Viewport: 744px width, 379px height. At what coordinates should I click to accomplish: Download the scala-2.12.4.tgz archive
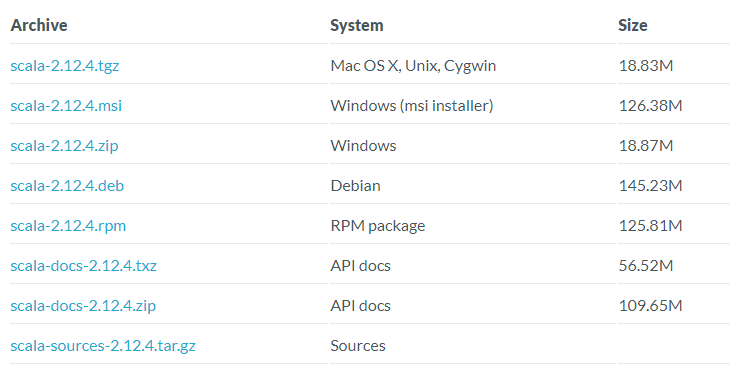tap(65, 65)
